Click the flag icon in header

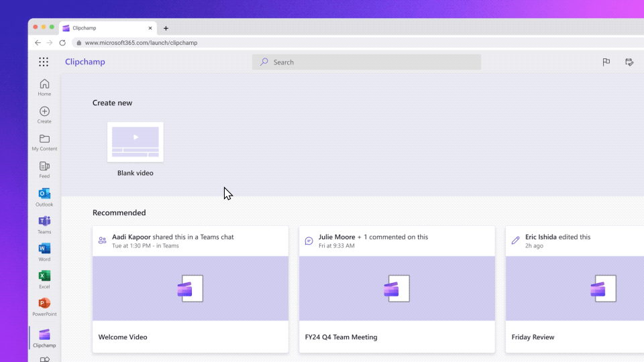tap(606, 62)
